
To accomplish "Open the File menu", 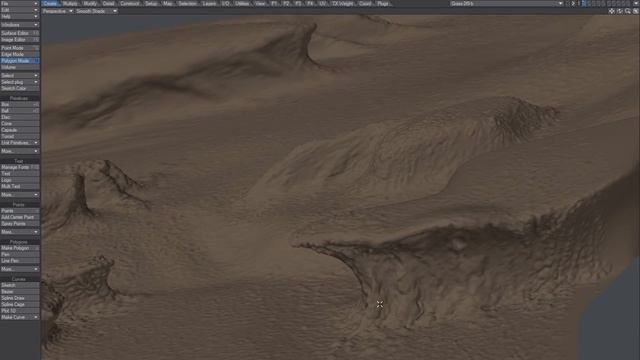I will point(20,3).
